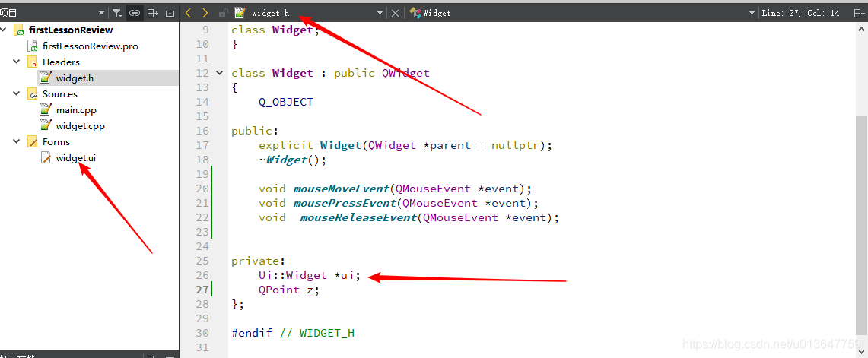
Task: Select main.cpp in the tree
Action: point(76,110)
